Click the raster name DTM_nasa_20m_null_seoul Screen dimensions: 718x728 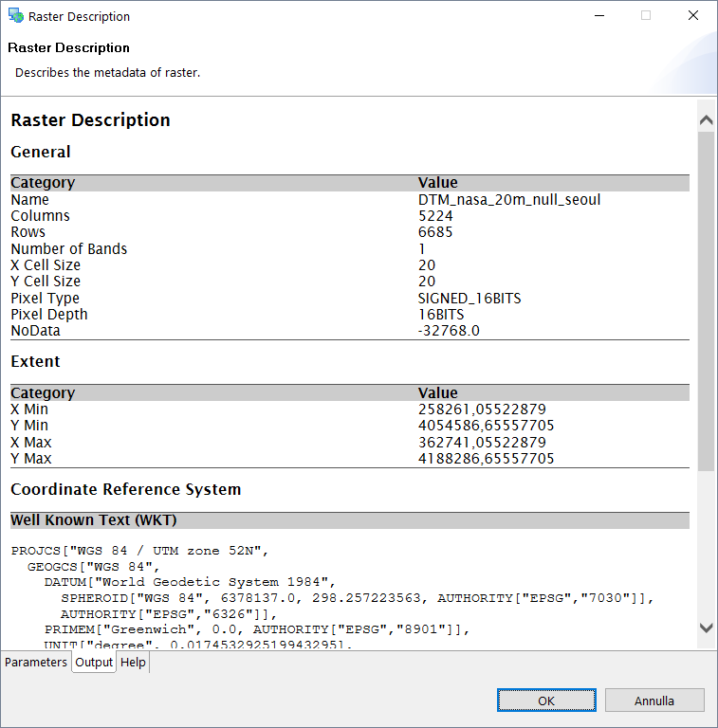tap(509, 200)
